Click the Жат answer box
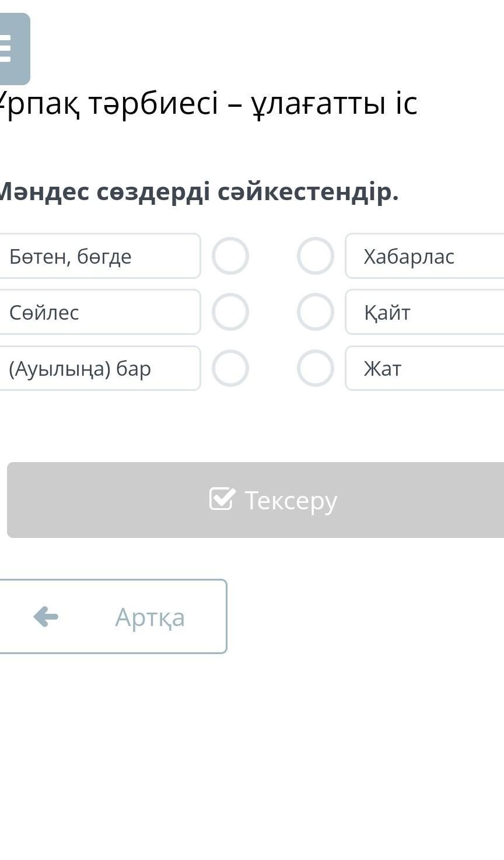 [x=425, y=368]
